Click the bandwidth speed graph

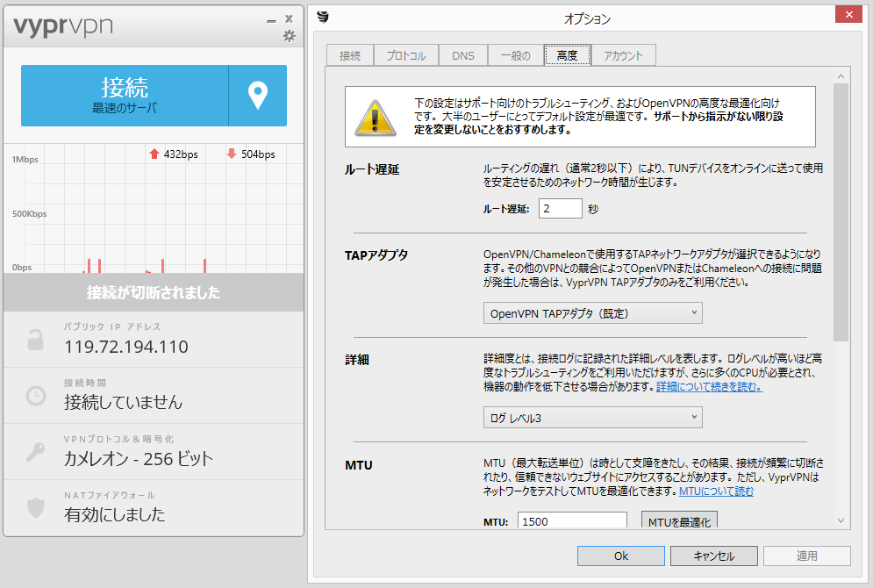[154, 209]
